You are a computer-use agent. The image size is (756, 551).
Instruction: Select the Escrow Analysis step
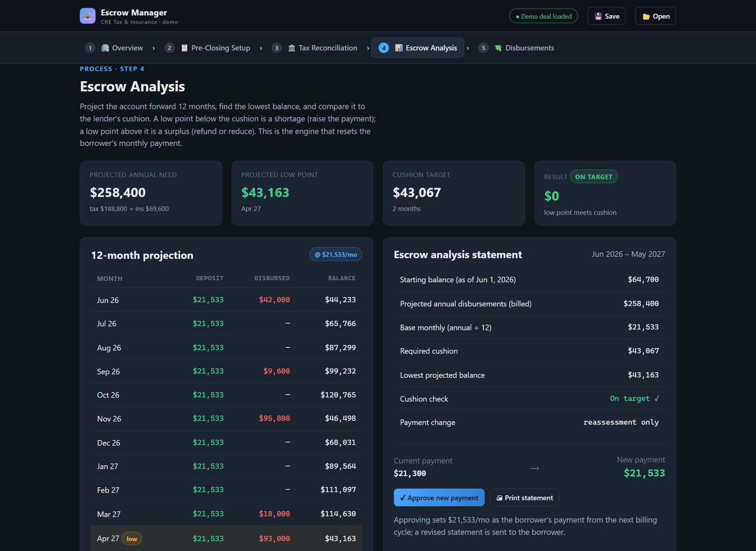[x=418, y=48]
